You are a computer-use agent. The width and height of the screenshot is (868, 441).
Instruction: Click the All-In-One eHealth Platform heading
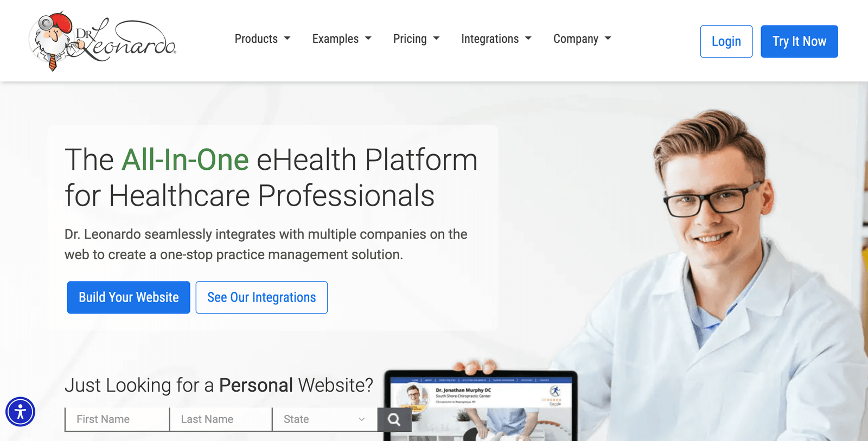point(271,177)
